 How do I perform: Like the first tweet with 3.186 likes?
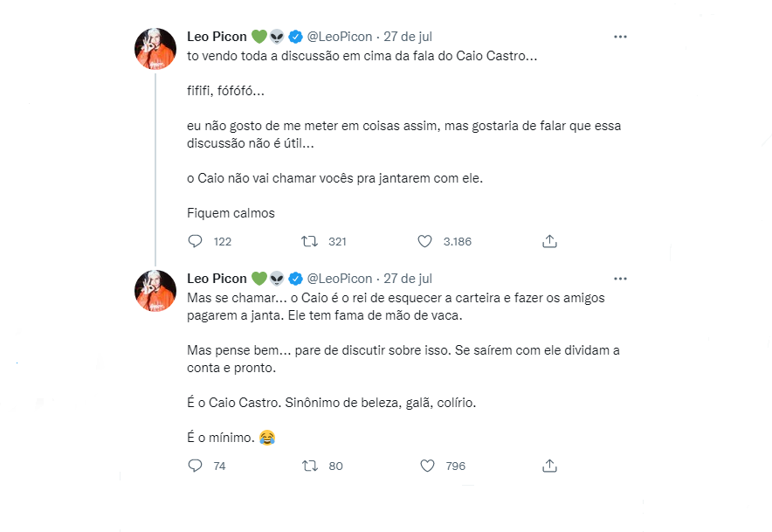click(425, 241)
